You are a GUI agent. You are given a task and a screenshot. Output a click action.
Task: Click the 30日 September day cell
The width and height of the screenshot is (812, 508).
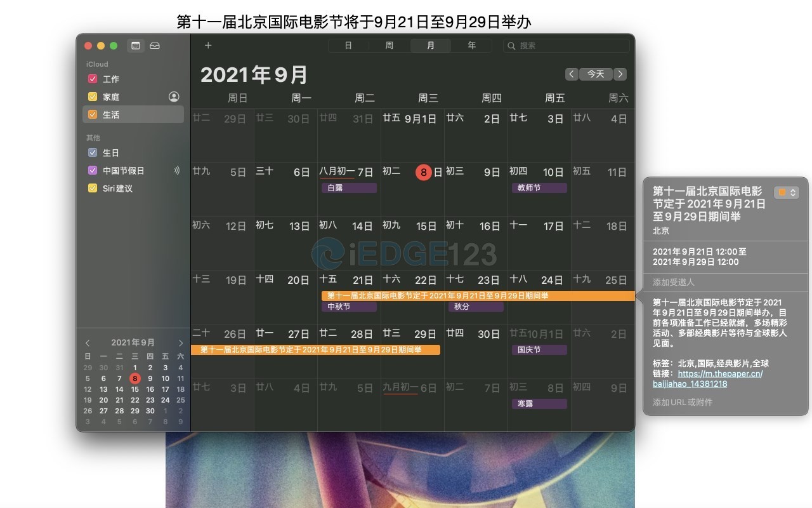(x=476, y=351)
